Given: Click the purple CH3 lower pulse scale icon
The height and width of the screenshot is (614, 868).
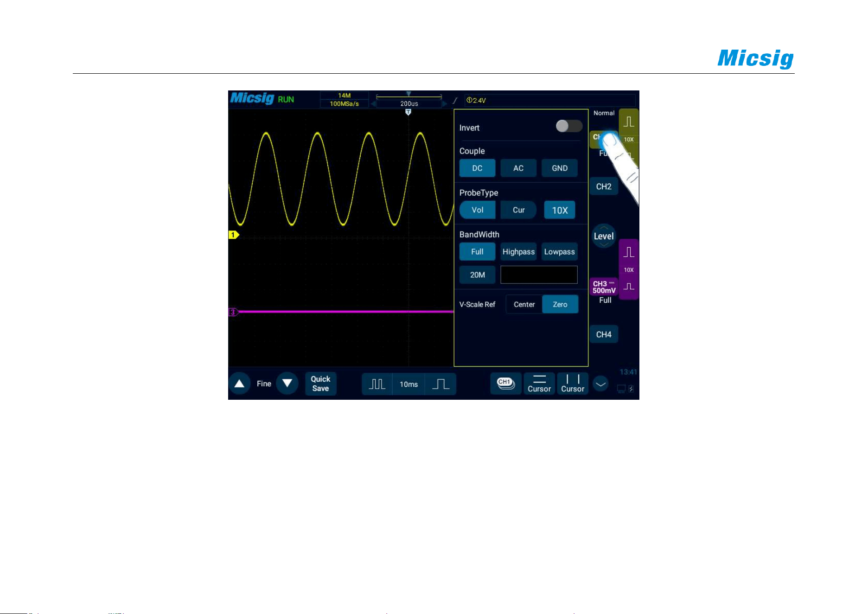Looking at the screenshot, I should [629, 287].
